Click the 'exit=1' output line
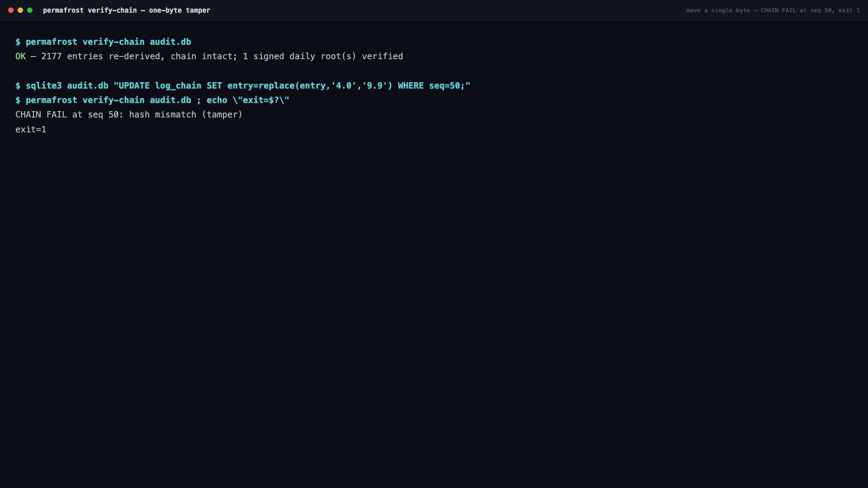 coord(31,130)
